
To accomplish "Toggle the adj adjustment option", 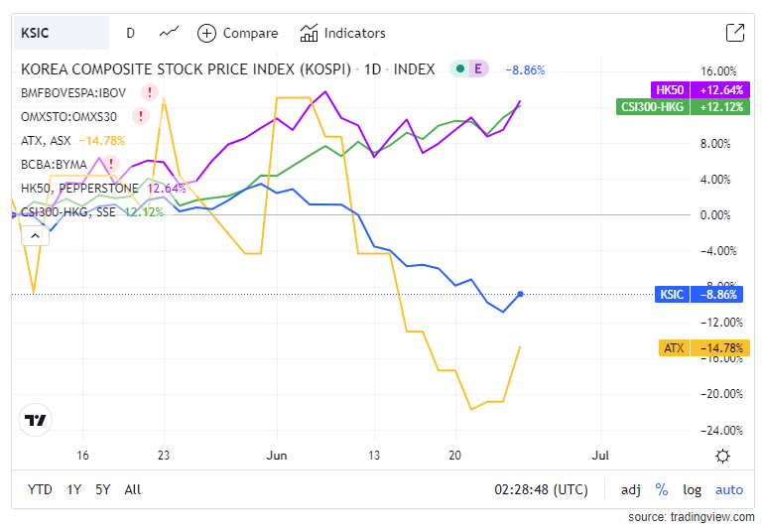I will [x=630, y=489].
